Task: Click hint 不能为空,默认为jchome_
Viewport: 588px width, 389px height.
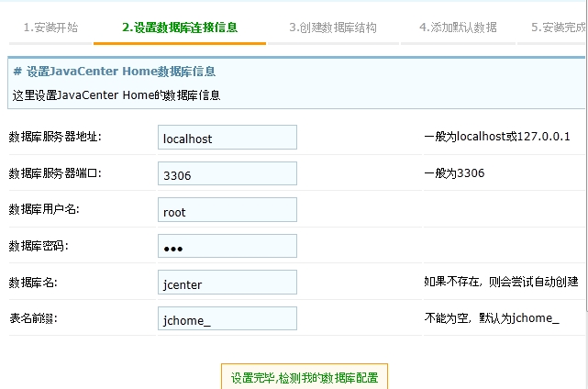Action: 492,318
